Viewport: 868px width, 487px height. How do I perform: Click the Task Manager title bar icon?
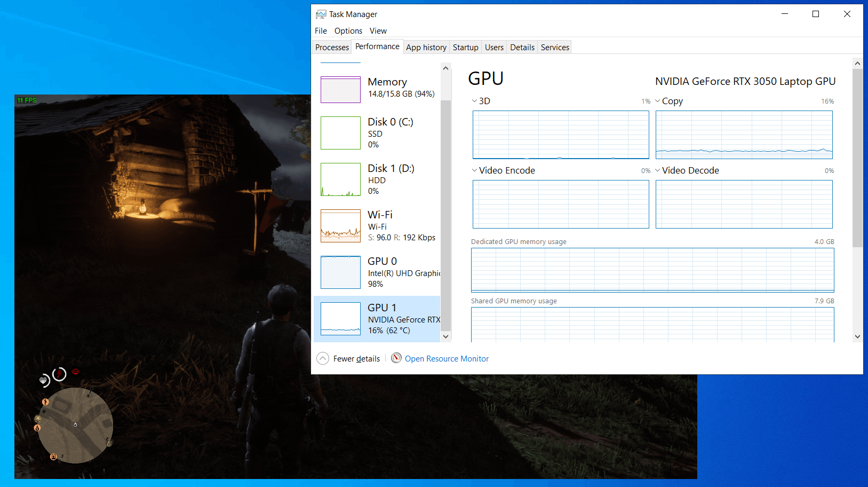(x=321, y=14)
